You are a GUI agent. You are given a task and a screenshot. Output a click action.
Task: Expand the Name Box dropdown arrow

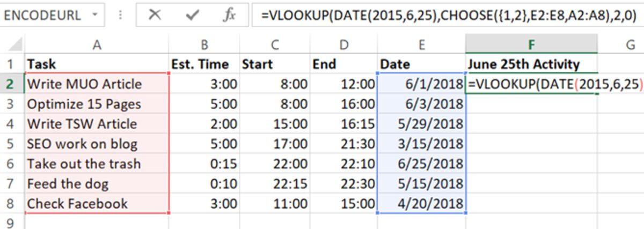(94, 15)
